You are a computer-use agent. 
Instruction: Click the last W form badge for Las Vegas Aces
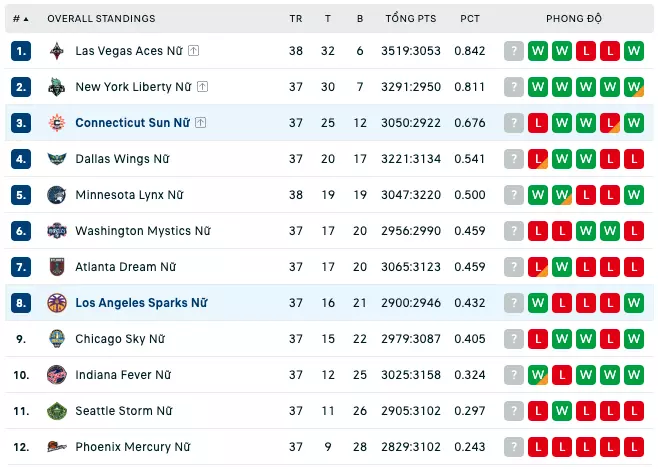[x=634, y=51]
